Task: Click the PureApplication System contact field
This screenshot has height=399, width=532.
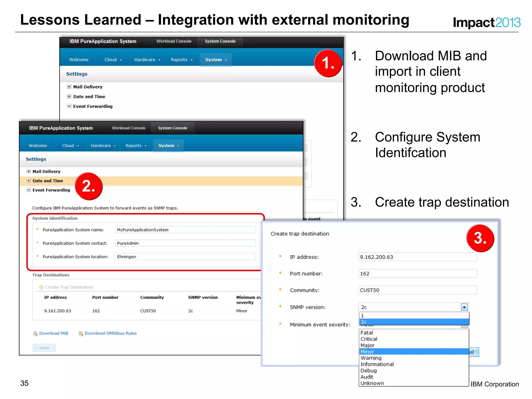Action: point(185,243)
